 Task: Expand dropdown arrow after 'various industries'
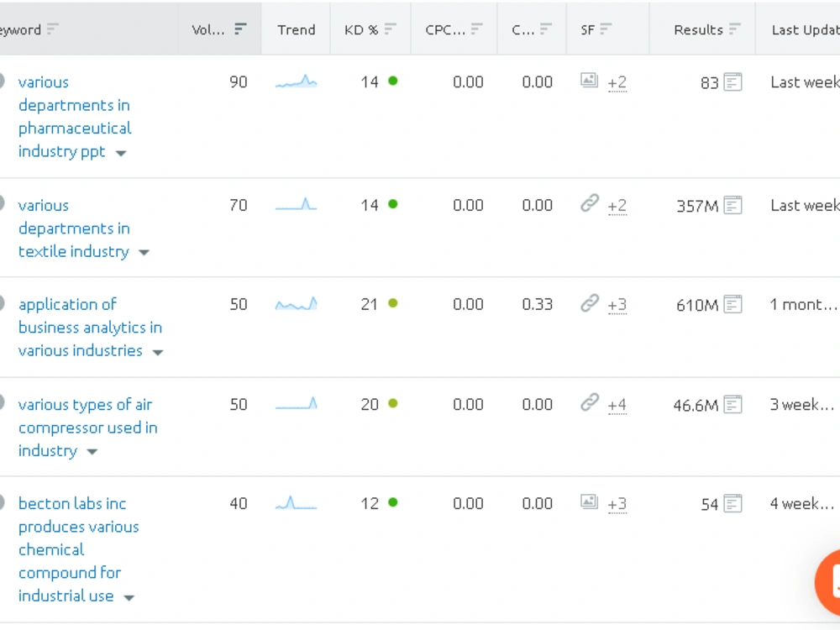(158, 352)
